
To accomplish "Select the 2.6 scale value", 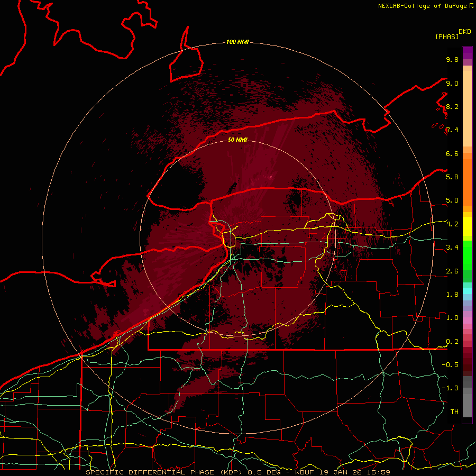I will click(x=452, y=271).
